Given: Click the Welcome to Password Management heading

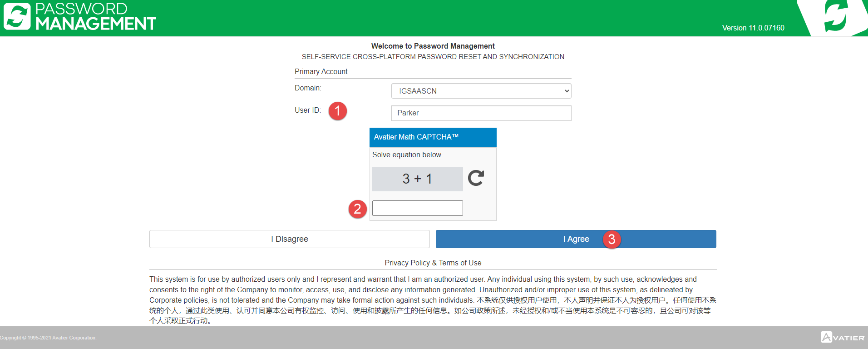Looking at the screenshot, I should tap(433, 46).
